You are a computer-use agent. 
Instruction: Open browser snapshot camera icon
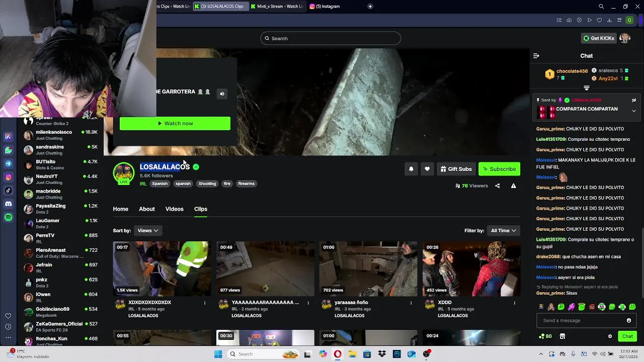[x=569, y=20]
